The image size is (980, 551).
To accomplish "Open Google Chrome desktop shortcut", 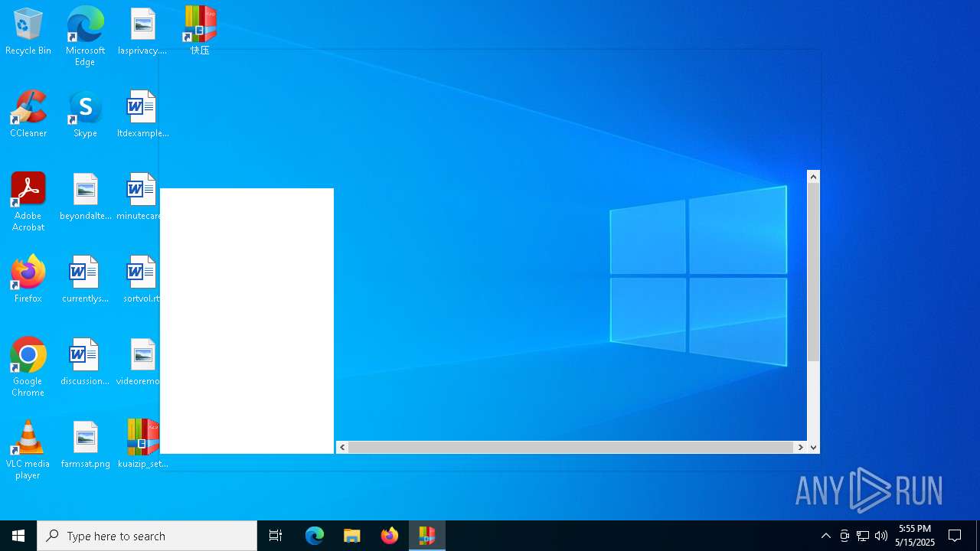I will click(x=28, y=367).
